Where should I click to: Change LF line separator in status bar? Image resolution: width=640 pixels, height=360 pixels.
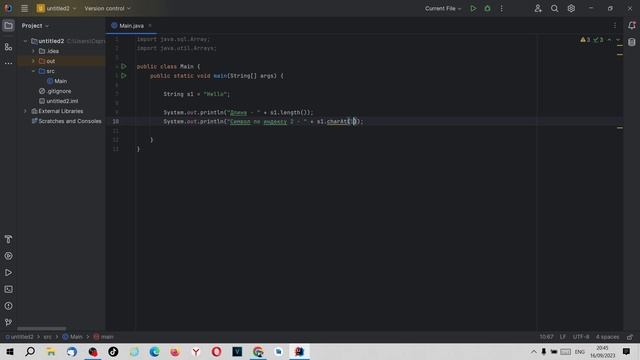563,337
